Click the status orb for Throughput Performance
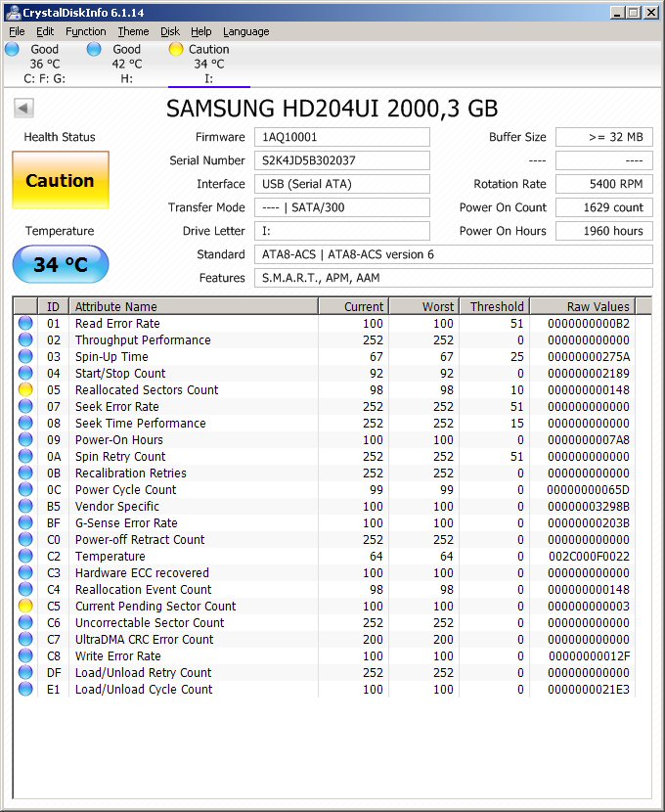The height and width of the screenshot is (812, 665). click(25, 339)
